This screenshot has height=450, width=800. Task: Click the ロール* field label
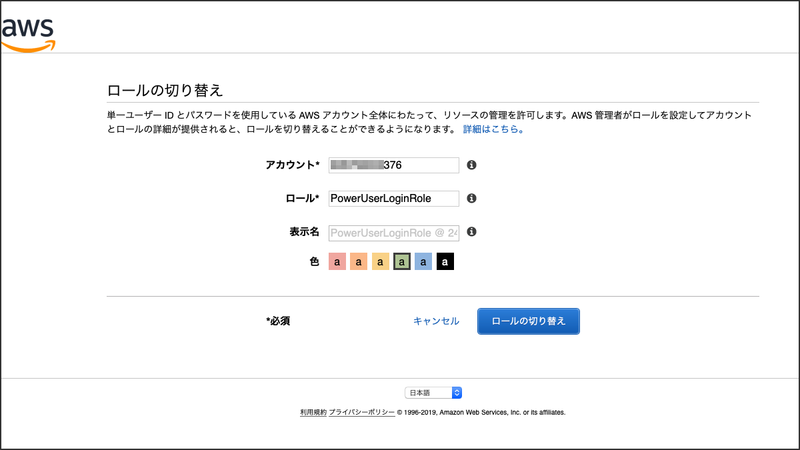(x=302, y=198)
